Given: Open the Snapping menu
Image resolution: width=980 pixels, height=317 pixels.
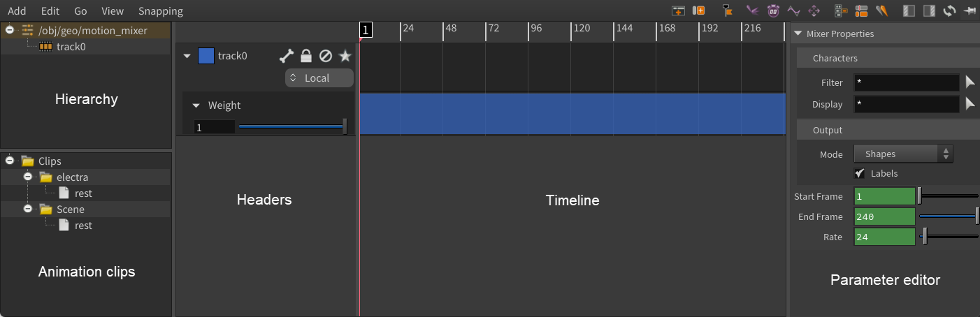Looking at the screenshot, I should tap(161, 10).
